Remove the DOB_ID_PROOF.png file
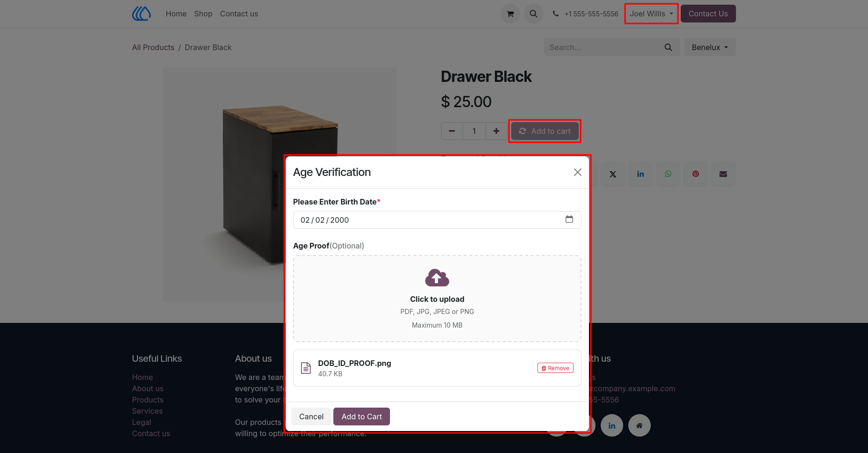 click(555, 368)
